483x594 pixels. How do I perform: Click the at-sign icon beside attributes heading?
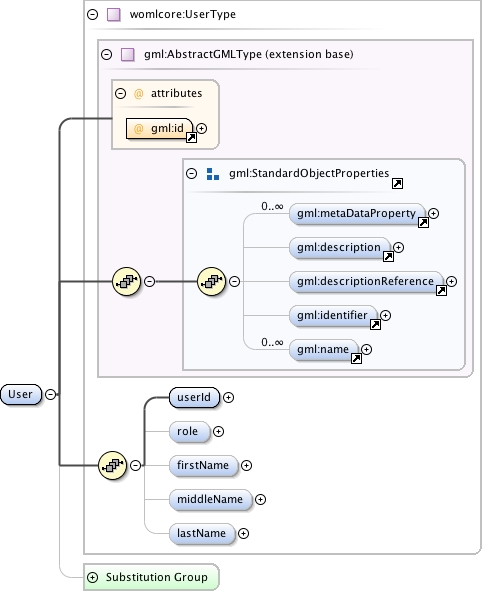point(139,94)
